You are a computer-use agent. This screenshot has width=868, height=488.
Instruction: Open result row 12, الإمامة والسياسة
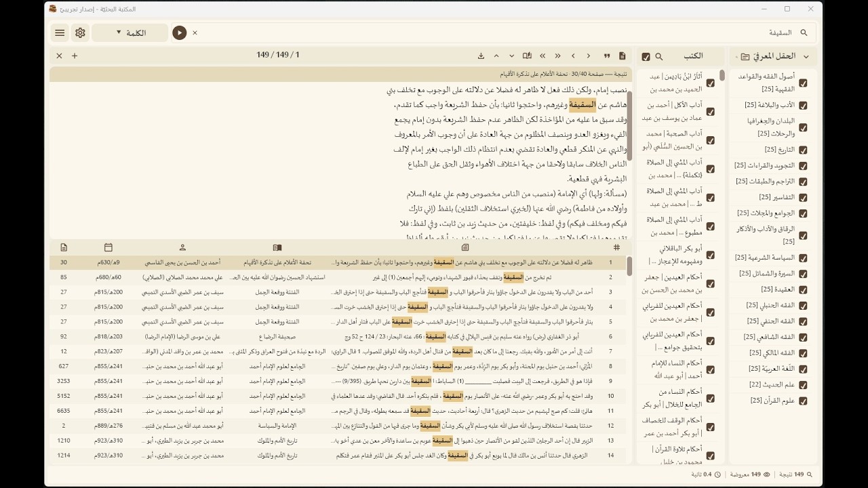tap(339, 426)
